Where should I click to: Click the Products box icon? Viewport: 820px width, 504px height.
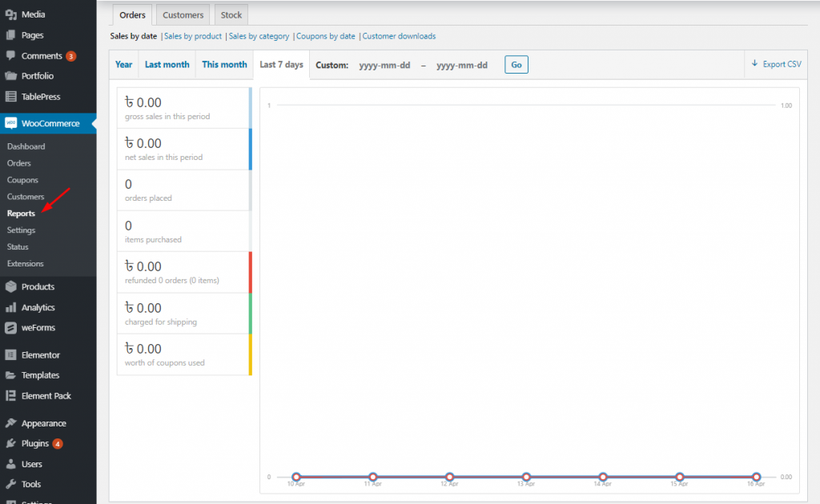pos(11,286)
